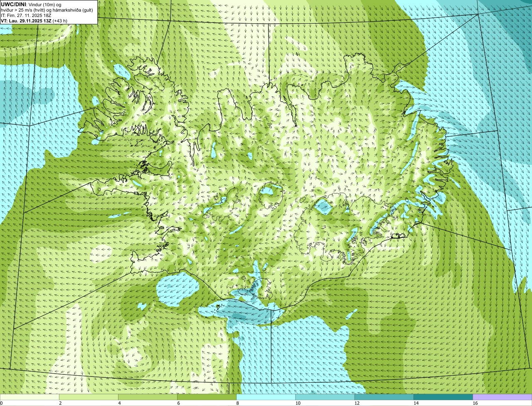Click the 2–4 m/s light green legend swatch

[x=89, y=397]
